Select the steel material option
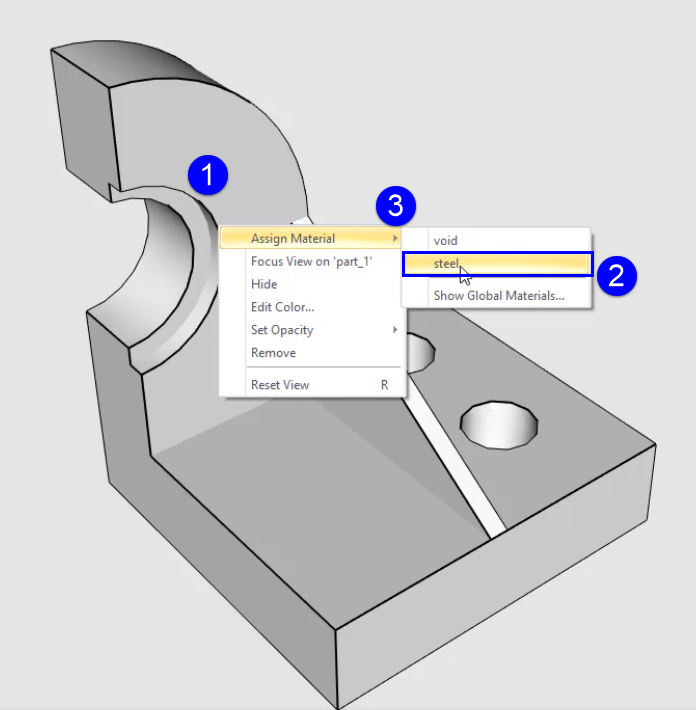The width and height of the screenshot is (696, 710). point(497,264)
